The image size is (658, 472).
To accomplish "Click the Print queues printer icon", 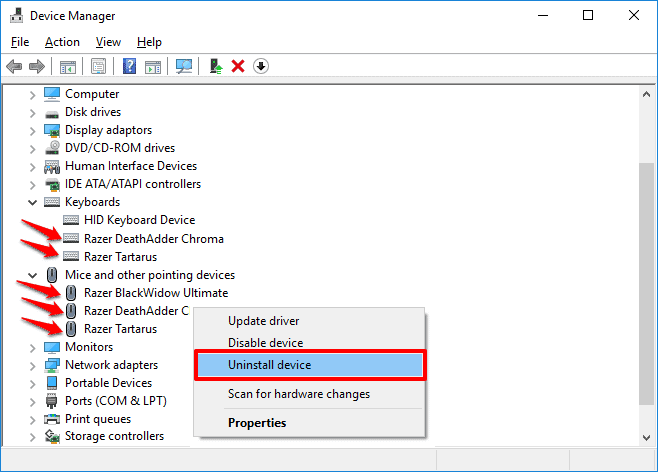I will tap(52, 419).
